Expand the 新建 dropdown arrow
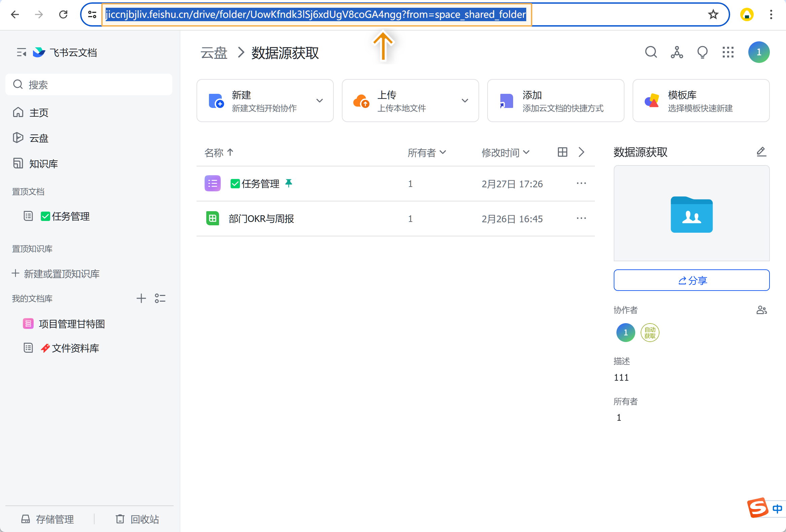 coord(319,101)
